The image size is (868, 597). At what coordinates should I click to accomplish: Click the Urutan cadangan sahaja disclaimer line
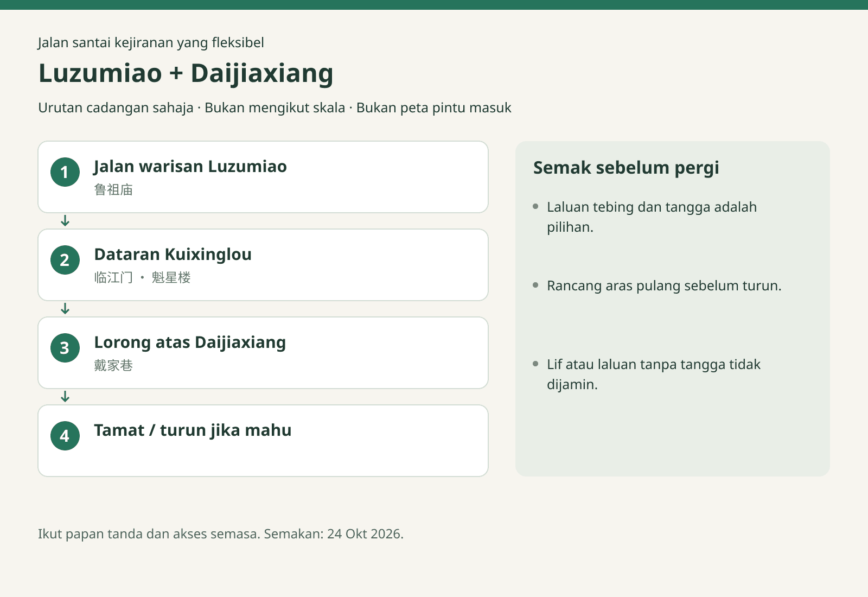[275, 108]
